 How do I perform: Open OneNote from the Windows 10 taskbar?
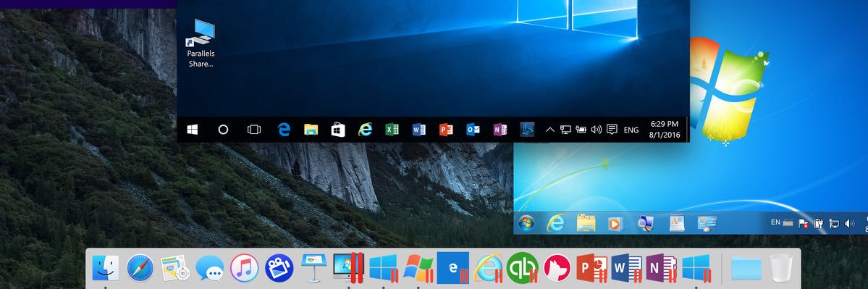pos(500,130)
